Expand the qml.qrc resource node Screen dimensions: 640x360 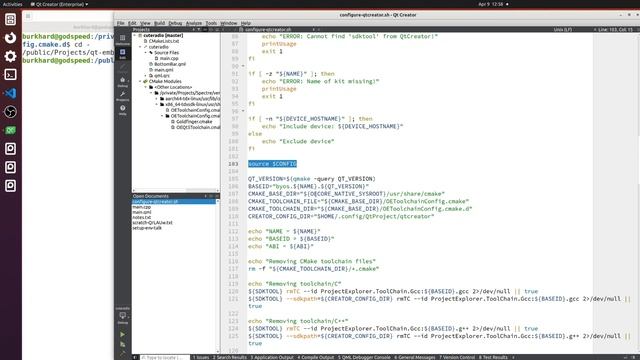[x=146, y=76]
